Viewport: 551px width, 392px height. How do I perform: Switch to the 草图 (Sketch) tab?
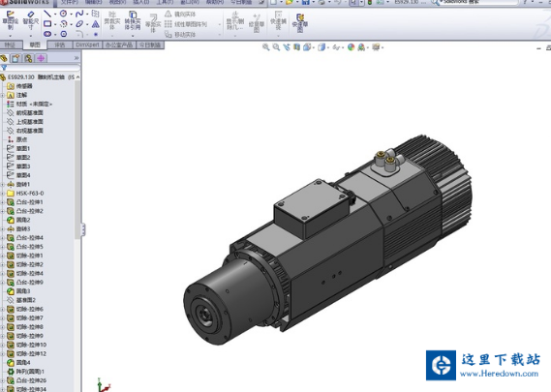click(x=35, y=45)
